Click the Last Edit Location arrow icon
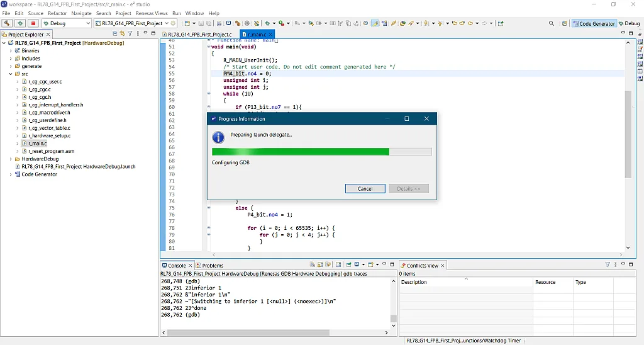This screenshot has height=345, width=644. click(454, 23)
